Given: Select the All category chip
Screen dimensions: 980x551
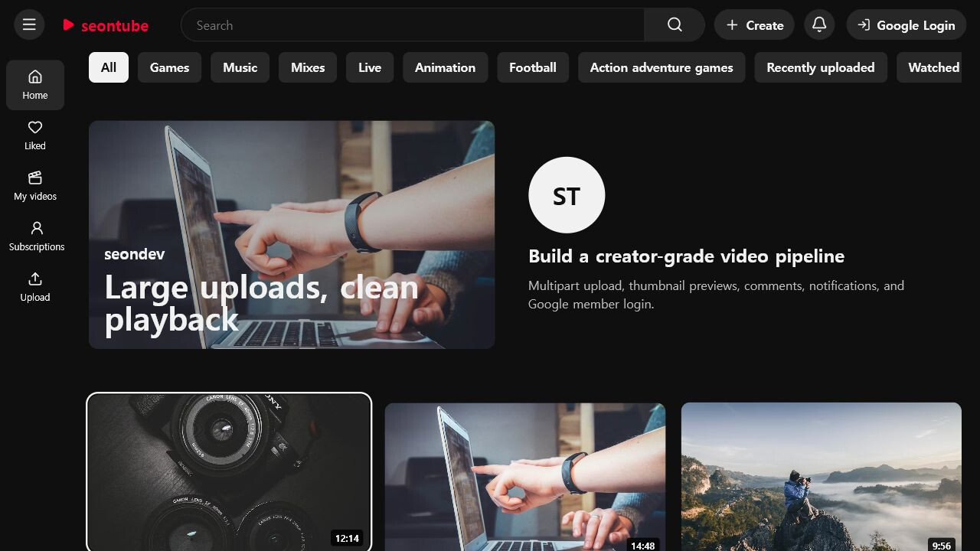Looking at the screenshot, I should (x=109, y=67).
